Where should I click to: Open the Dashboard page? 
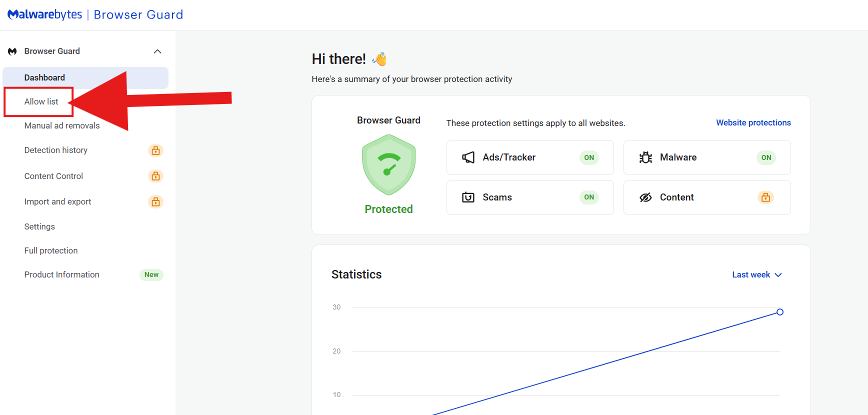point(85,78)
